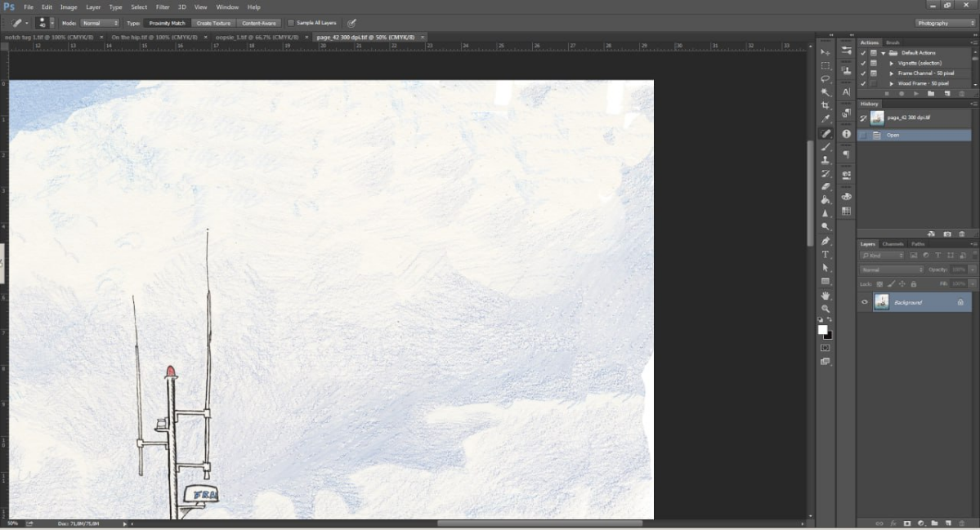Collapse the Default Actions folder

pos(883,53)
